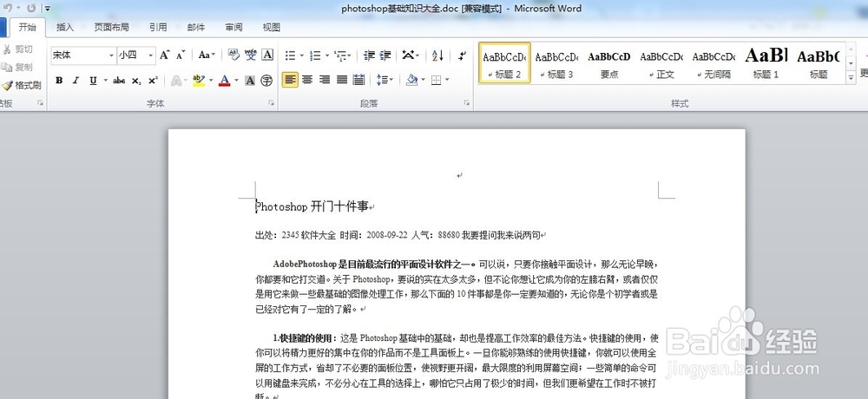Expand the borders dropdown arrow
The image size is (868, 399).
click(446, 81)
